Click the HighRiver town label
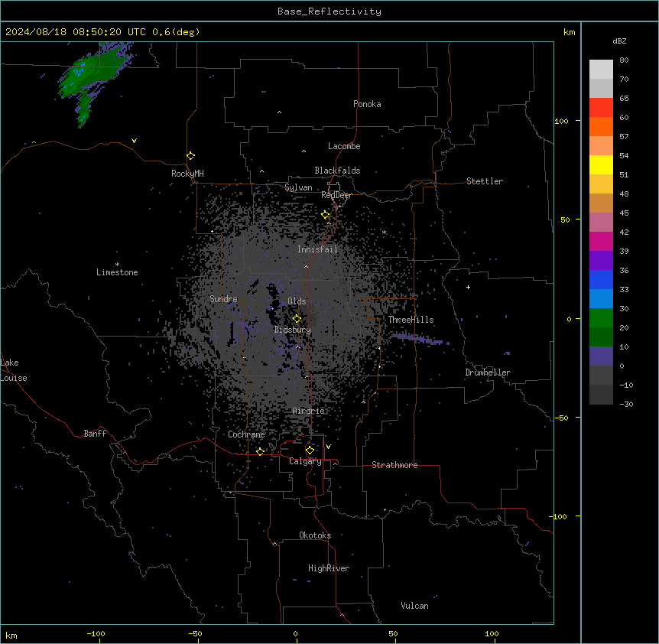This screenshot has width=659, height=644. [329, 568]
